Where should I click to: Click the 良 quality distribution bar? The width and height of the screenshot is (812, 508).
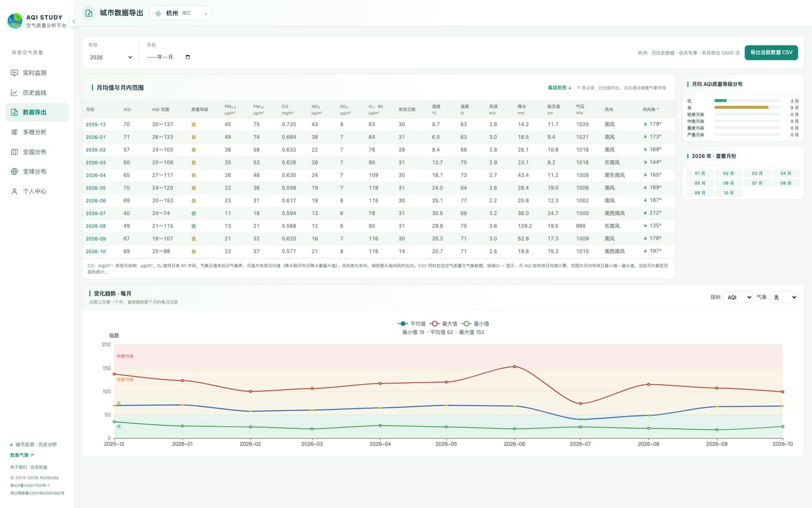coord(747,108)
